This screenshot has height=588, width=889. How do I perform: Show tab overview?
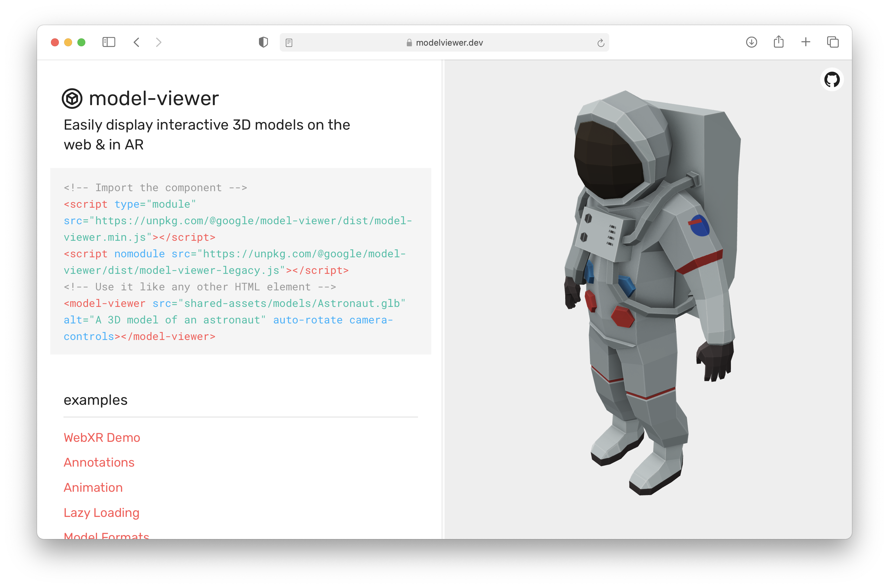point(832,42)
